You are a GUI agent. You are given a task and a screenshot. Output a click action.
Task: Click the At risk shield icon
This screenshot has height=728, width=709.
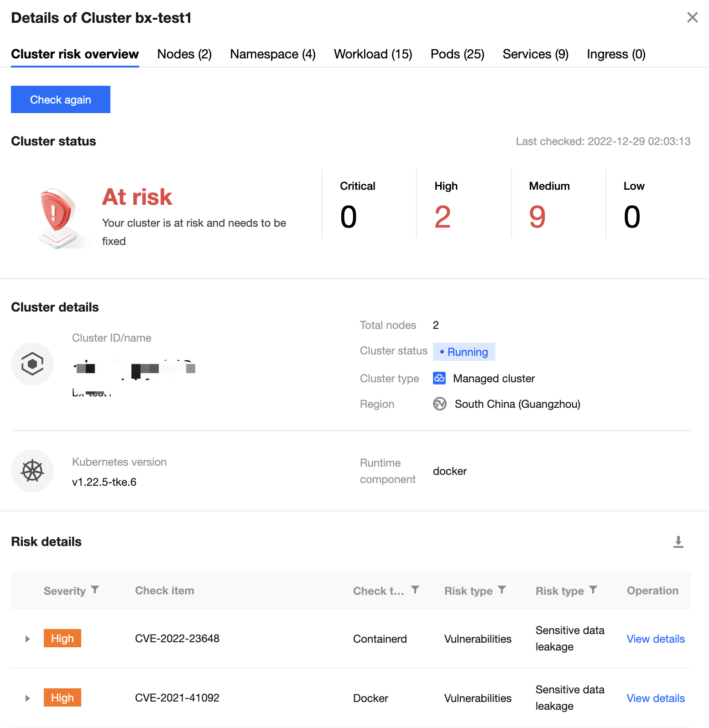pos(57,217)
